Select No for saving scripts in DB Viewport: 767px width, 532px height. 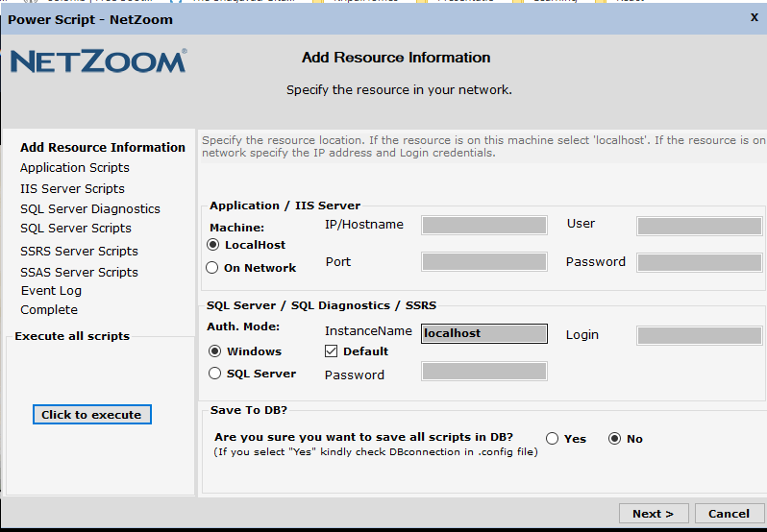point(614,438)
